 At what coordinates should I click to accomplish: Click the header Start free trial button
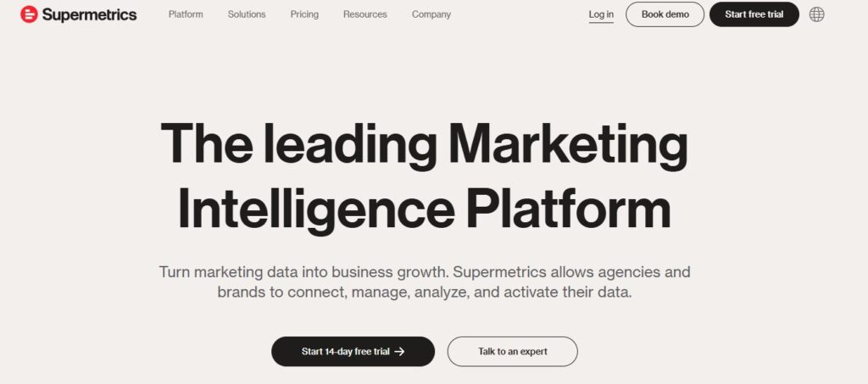pyautogui.click(x=754, y=14)
